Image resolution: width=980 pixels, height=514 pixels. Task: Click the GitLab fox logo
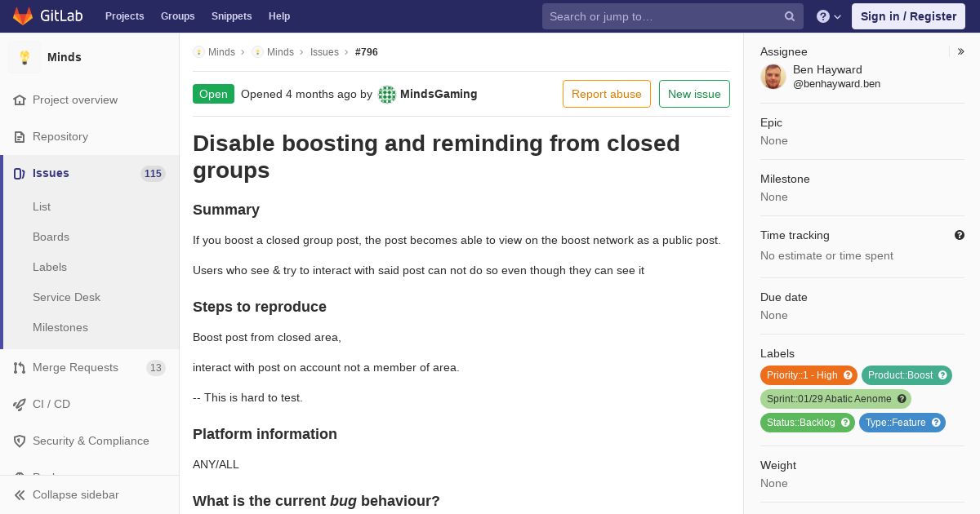coord(23,16)
